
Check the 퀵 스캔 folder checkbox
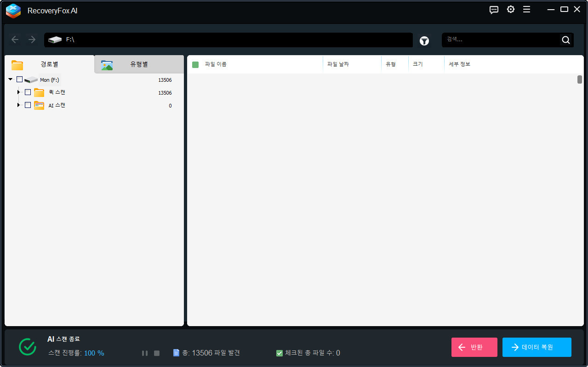coord(28,92)
